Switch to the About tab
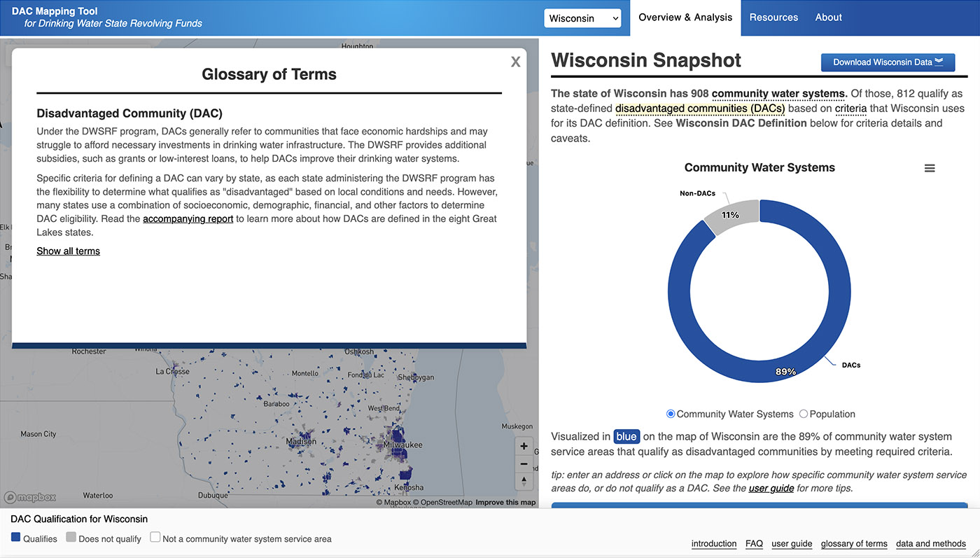This screenshot has width=980, height=558. pos(828,18)
